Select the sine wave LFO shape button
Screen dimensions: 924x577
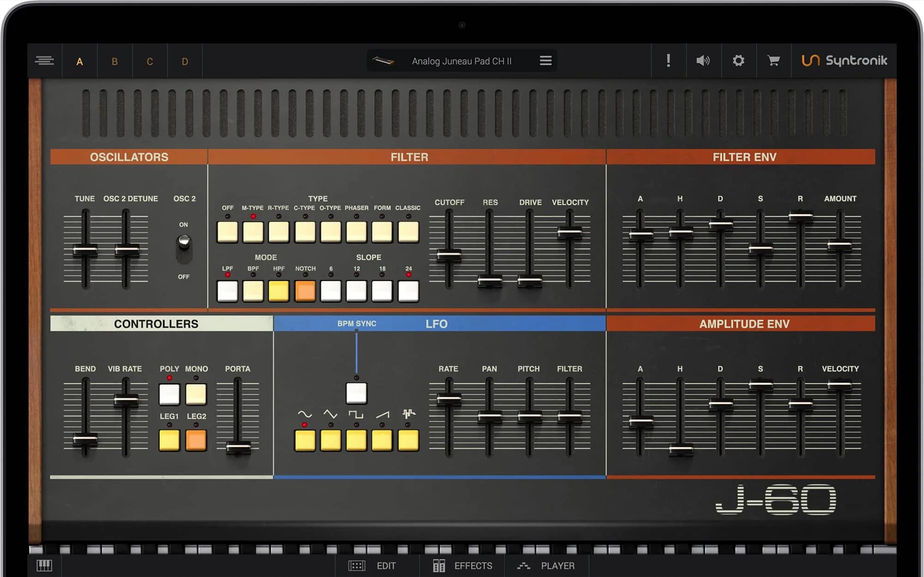(305, 440)
